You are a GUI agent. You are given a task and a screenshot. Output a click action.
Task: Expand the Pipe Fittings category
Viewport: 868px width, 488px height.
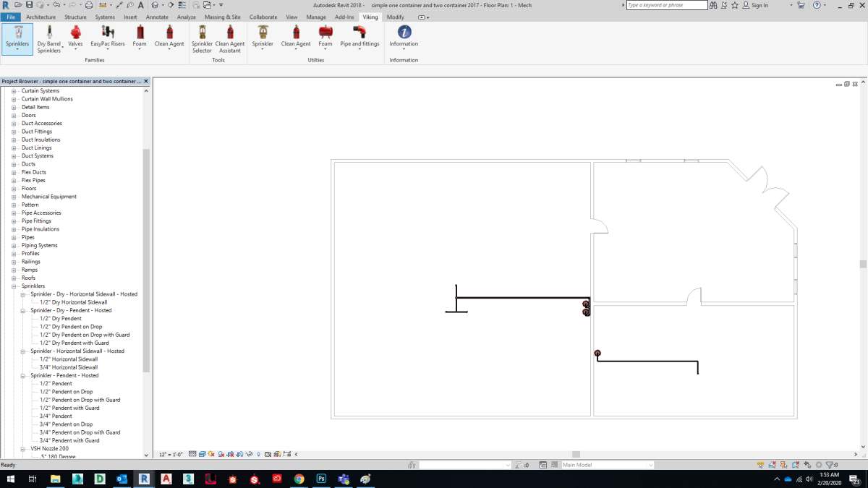(x=14, y=221)
